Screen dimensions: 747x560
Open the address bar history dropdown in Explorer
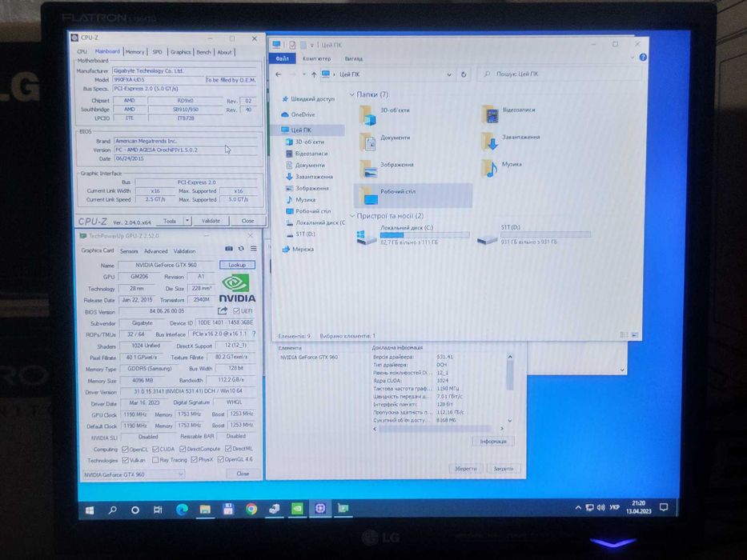tap(449, 74)
